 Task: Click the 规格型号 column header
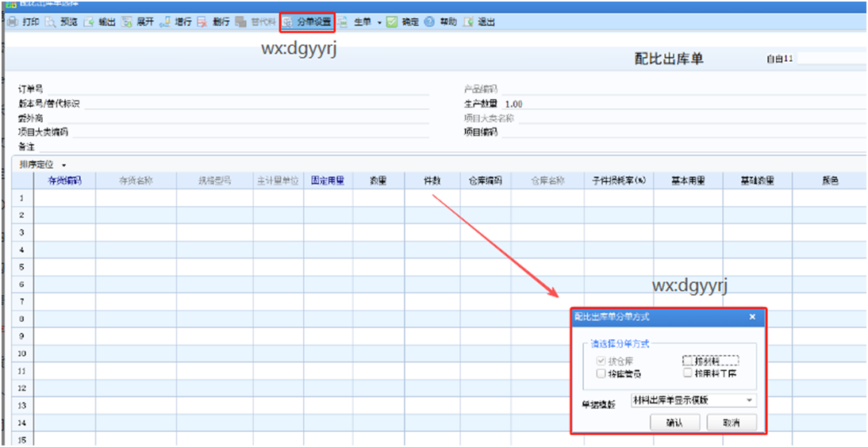[215, 181]
